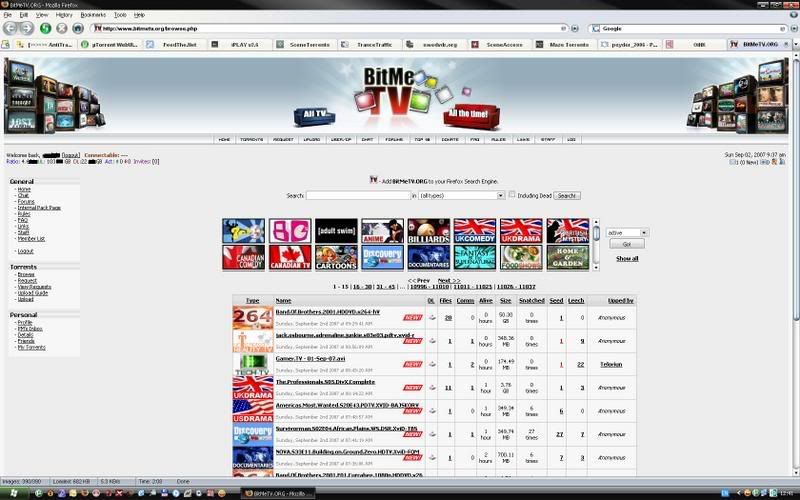Screen dimensions: 800x500
Task: Select the Billiards category thumbnail
Action: pyautogui.click(x=429, y=231)
